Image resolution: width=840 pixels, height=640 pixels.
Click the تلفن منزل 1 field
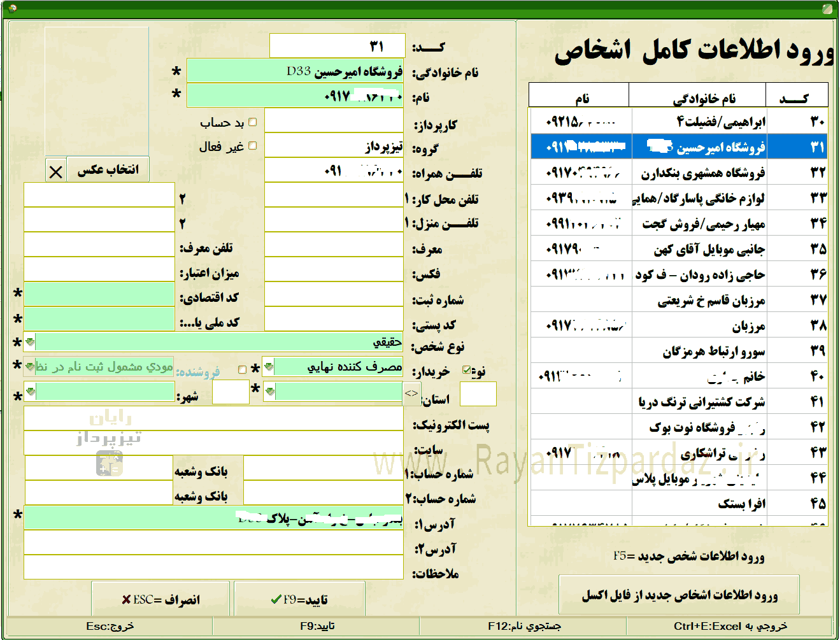[334, 220]
